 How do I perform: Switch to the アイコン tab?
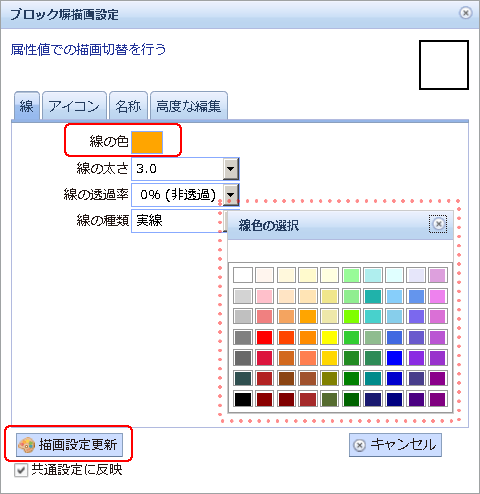(74, 106)
